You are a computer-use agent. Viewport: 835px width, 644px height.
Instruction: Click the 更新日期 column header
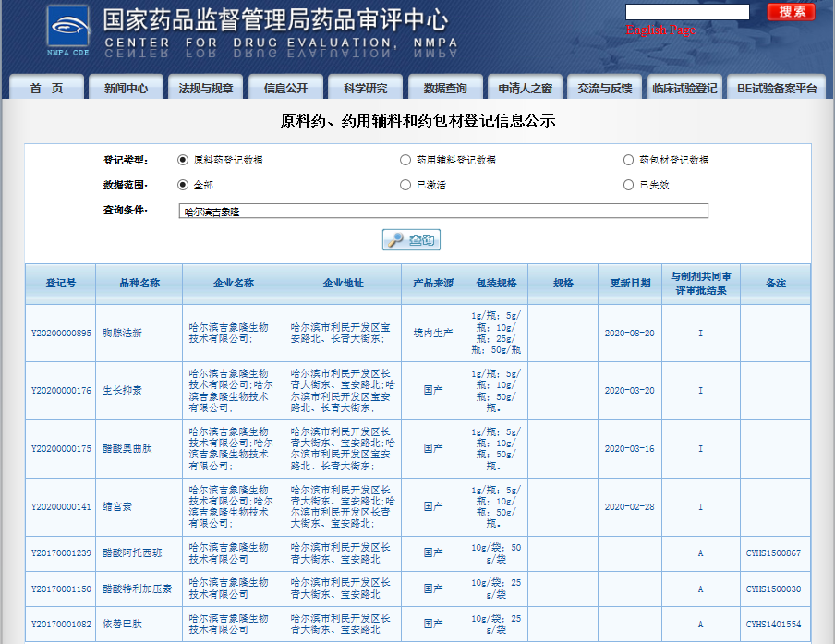[x=630, y=283]
